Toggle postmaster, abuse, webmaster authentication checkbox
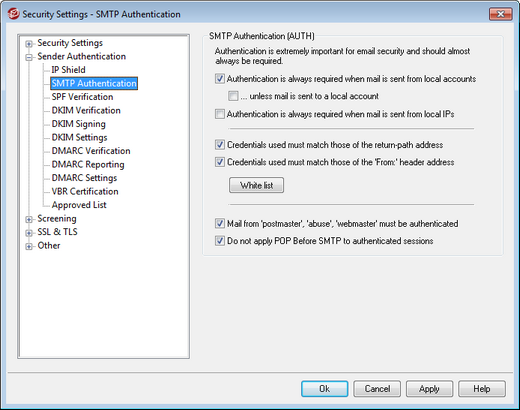 [x=220, y=224]
